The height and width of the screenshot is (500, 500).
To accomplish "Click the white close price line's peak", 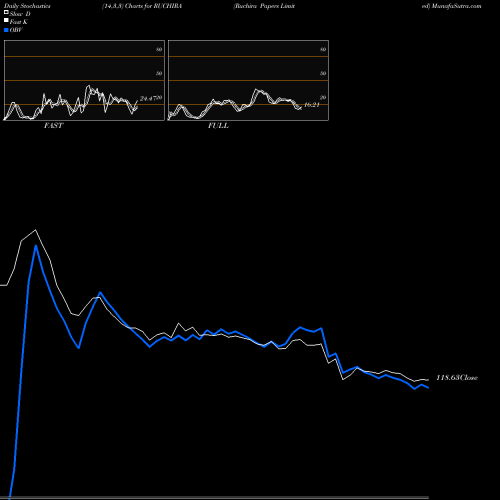I will click(x=36, y=230).
